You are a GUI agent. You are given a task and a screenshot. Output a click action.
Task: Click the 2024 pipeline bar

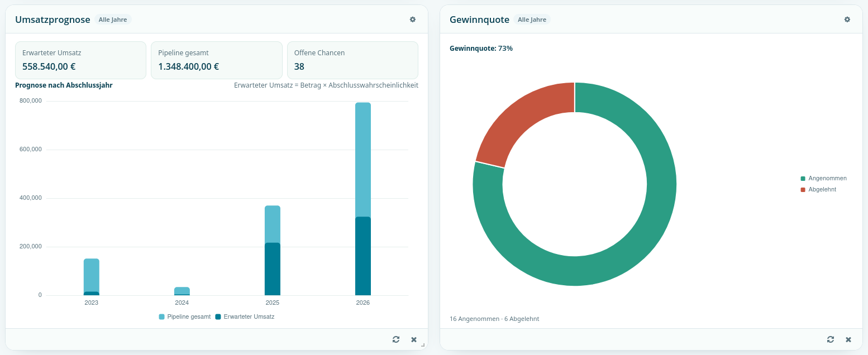[x=182, y=291]
